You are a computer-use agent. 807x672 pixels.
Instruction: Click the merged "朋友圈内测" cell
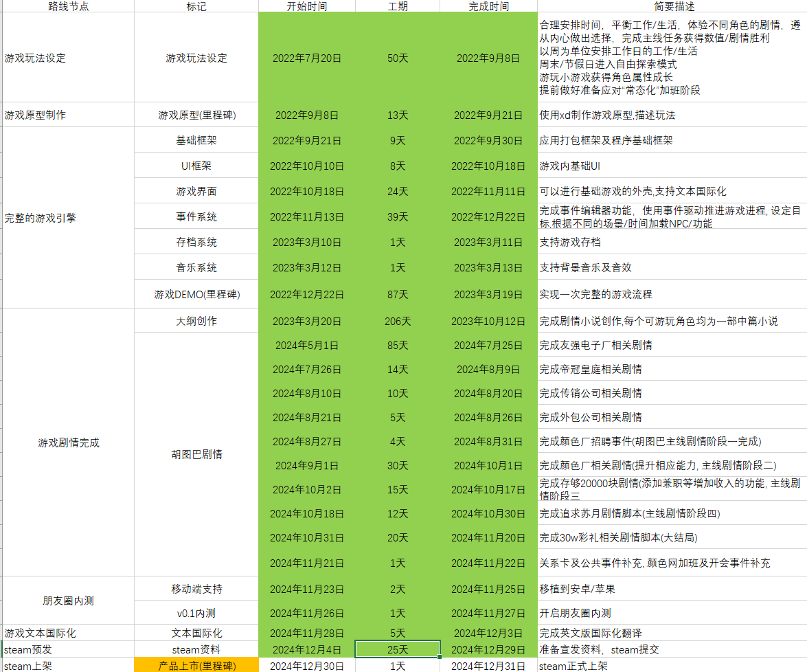tap(68, 601)
